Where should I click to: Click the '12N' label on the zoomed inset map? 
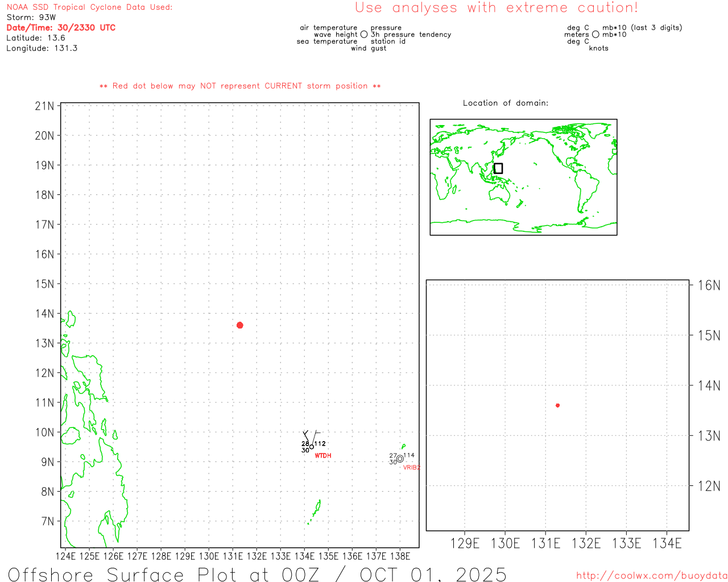pos(709,486)
